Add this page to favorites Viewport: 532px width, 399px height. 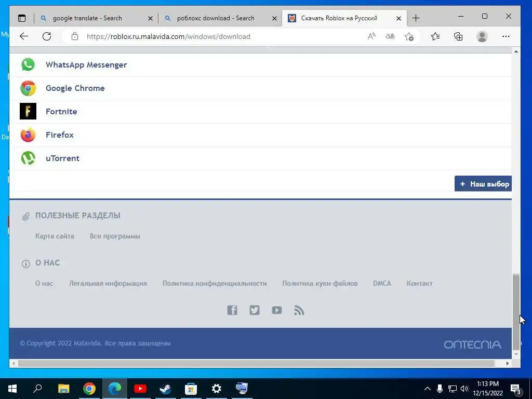(409, 36)
